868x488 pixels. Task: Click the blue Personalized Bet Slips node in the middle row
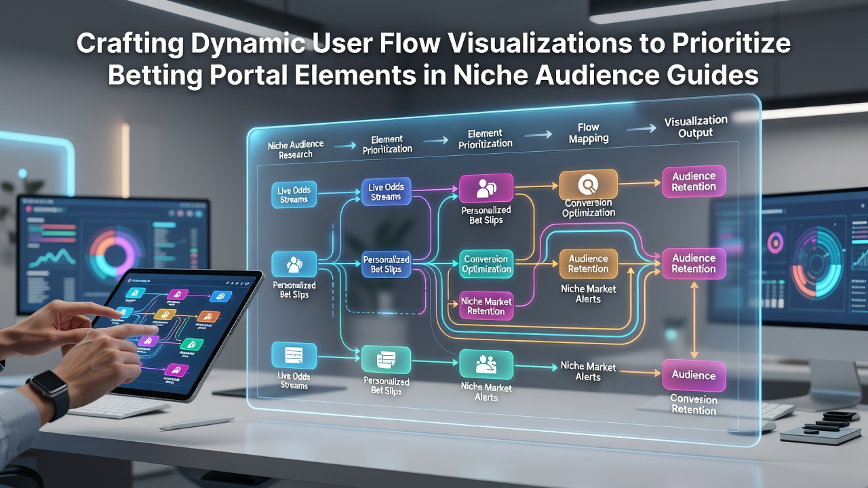[386, 264]
